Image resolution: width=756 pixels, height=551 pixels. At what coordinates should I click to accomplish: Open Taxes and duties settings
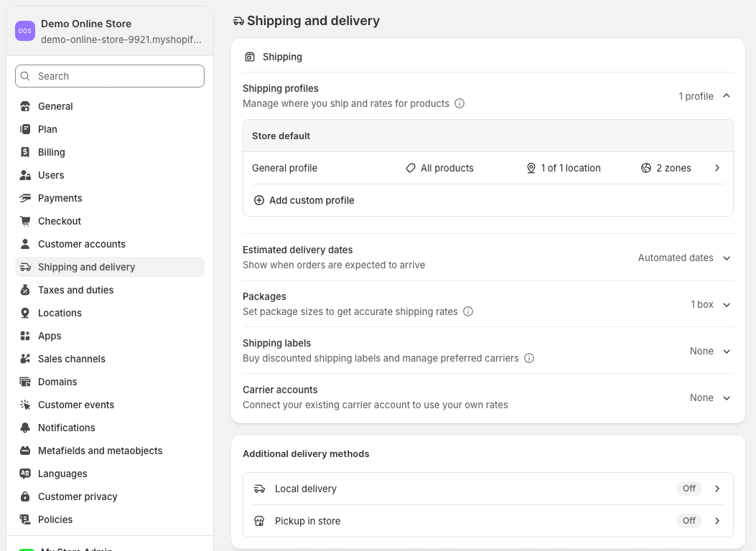110,290
